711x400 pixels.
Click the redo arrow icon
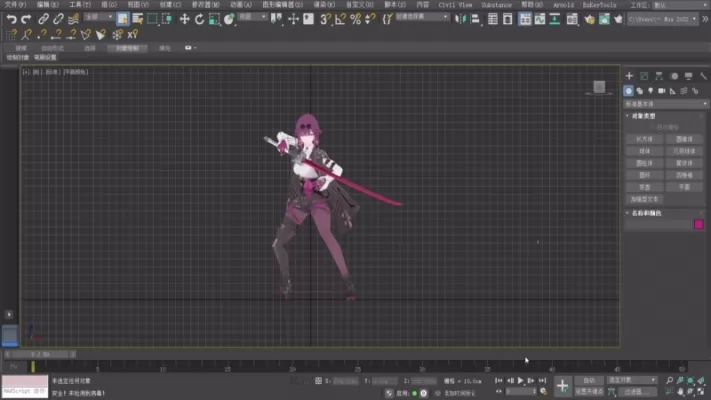(x=26, y=19)
